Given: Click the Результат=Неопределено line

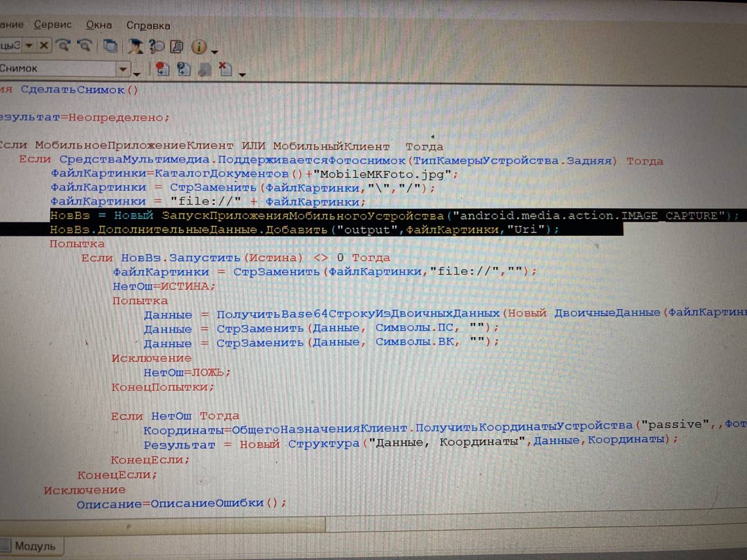Looking at the screenshot, I should tap(85, 117).
